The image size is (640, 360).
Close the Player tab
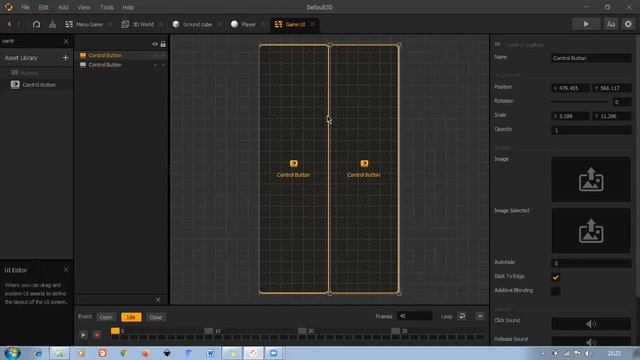tap(263, 24)
